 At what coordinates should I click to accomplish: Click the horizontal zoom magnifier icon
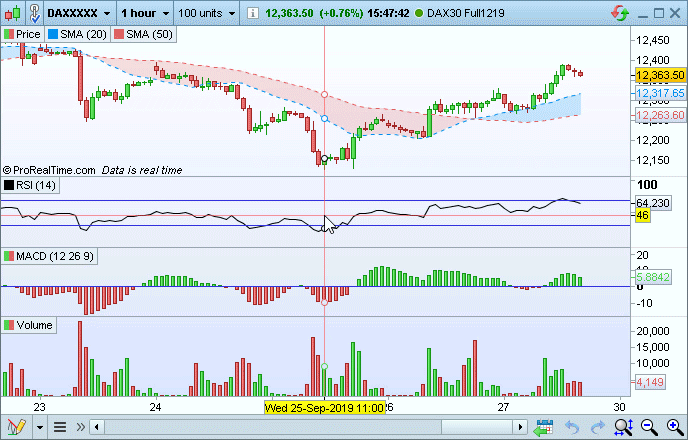[623, 427]
